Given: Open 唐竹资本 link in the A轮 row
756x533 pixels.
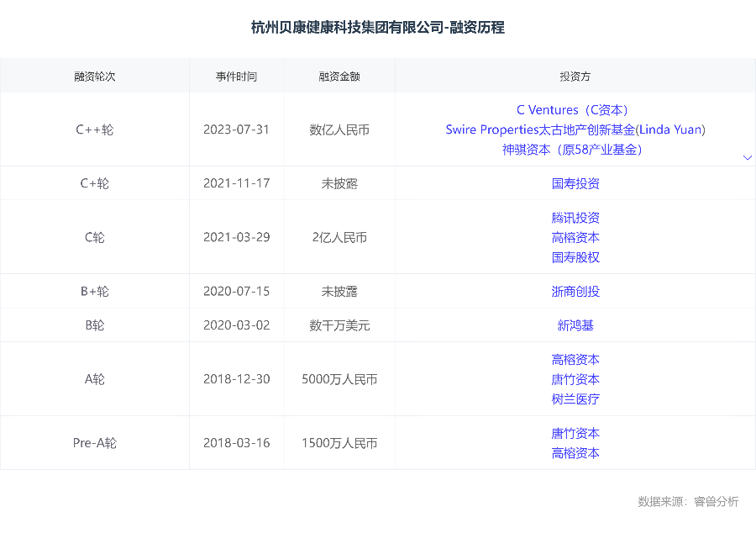Looking at the screenshot, I should pos(575,379).
